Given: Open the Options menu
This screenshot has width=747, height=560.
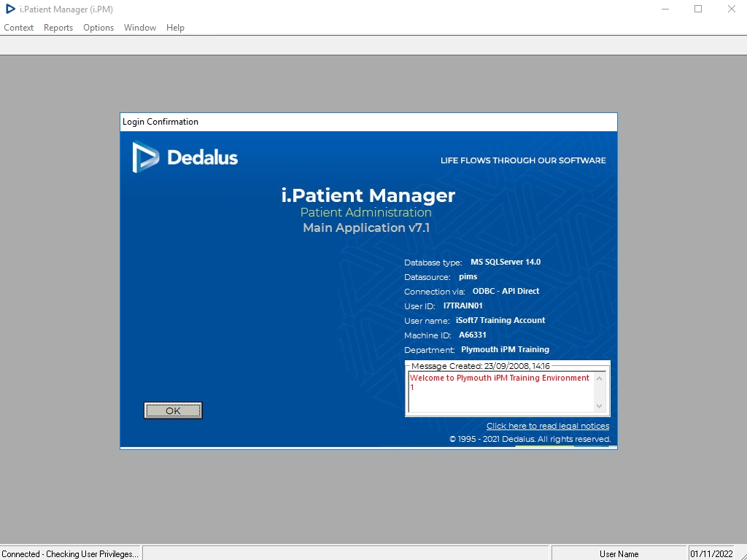Looking at the screenshot, I should pyautogui.click(x=98, y=28).
